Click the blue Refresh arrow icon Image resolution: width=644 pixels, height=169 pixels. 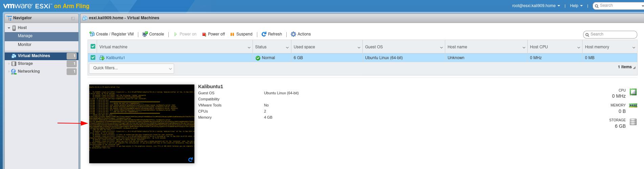click(264, 34)
